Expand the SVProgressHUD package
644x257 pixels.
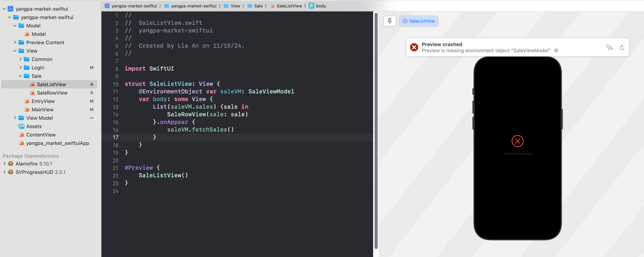pos(4,172)
